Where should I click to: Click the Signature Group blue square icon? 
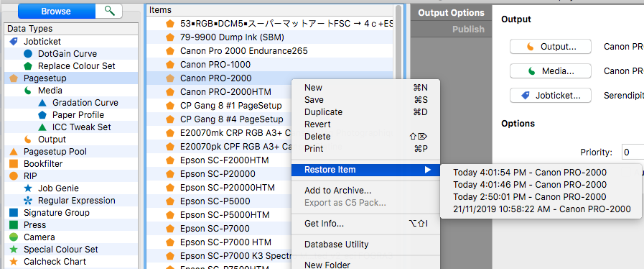[14, 213]
